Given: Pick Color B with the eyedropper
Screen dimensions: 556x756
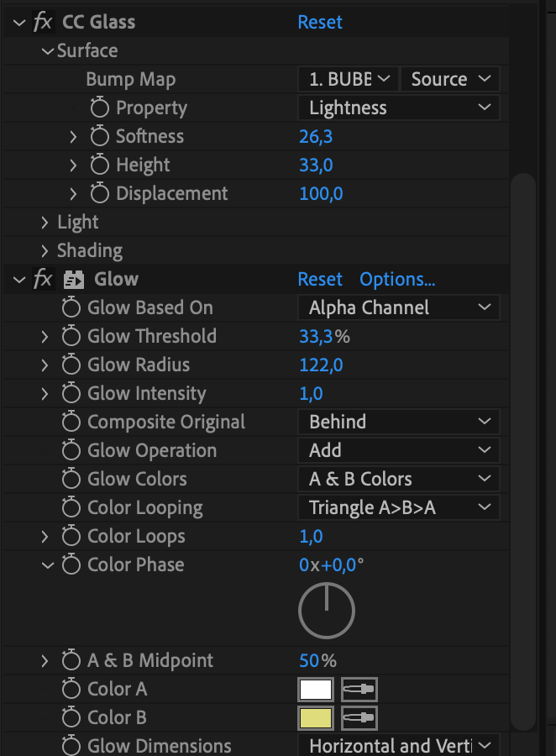Looking at the screenshot, I should click(x=359, y=719).
